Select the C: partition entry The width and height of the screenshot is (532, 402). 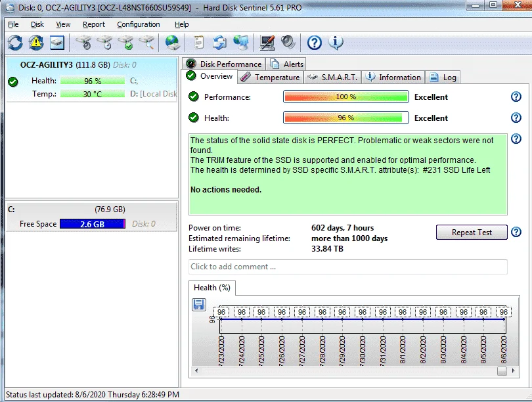pyautogui.click(x=91, y=216)
